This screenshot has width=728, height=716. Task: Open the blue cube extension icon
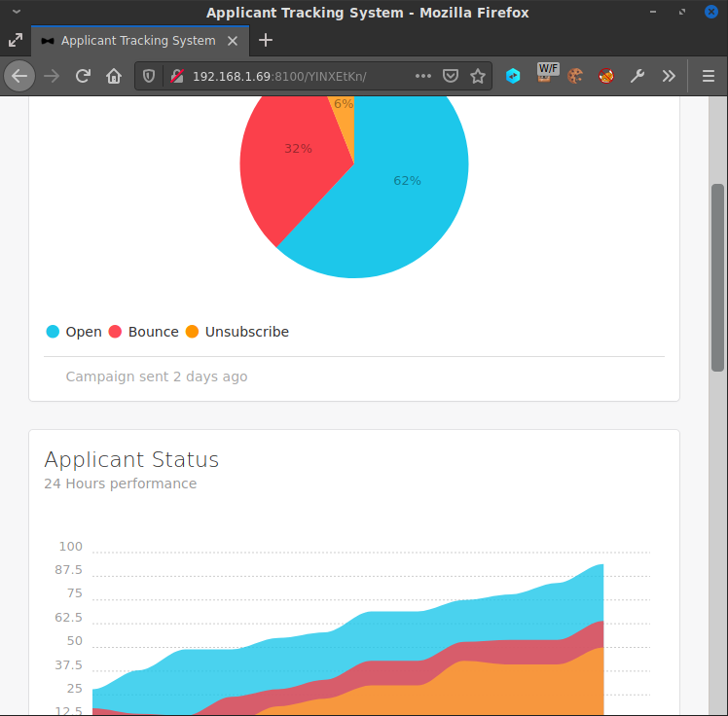[x=513, y=76]
